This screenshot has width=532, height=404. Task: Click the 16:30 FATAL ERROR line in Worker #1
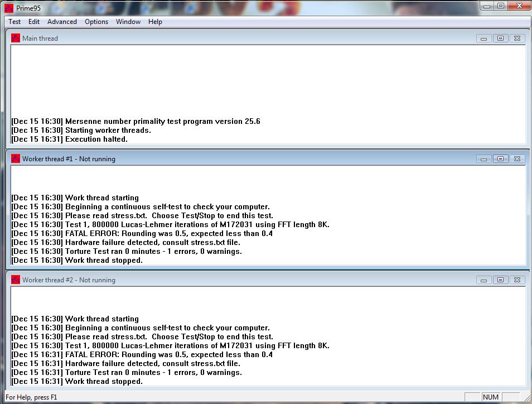[x=142, y=234]
